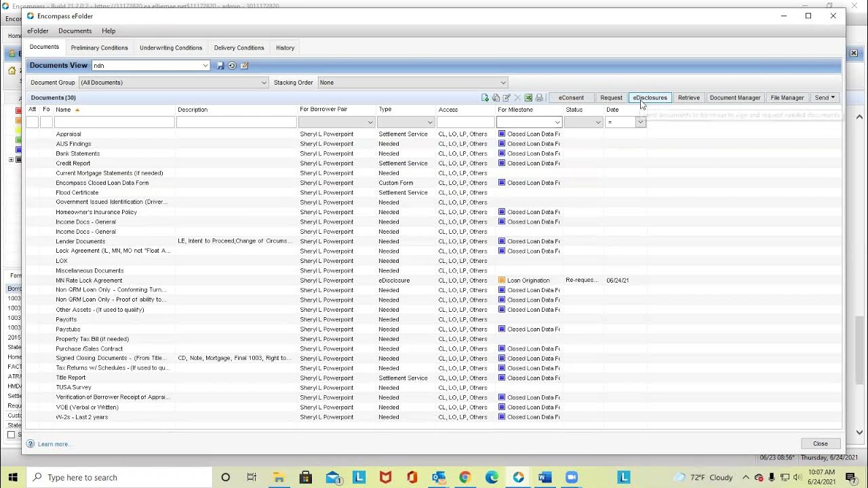Open the Help menu
Screen dimensions: 868x488
[x=108, y=31]
